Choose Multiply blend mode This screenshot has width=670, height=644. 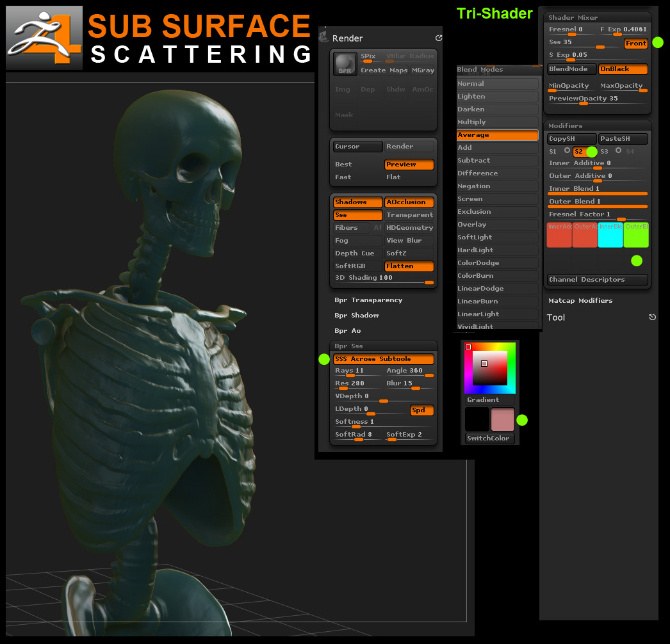click(x=497, y=122)
